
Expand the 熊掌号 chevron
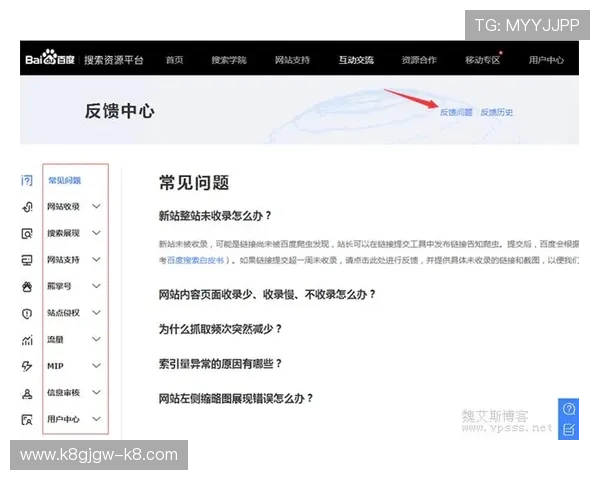(96, 286)
